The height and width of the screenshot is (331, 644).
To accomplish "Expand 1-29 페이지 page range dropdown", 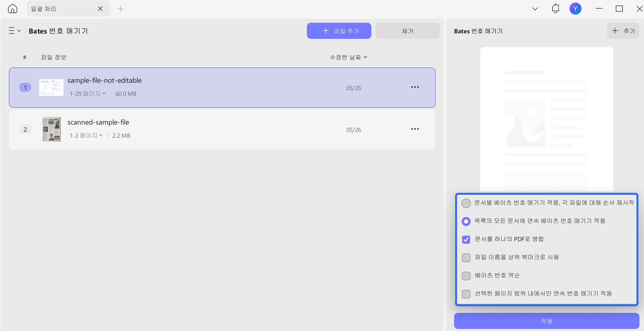I will (x=87, y=94).
